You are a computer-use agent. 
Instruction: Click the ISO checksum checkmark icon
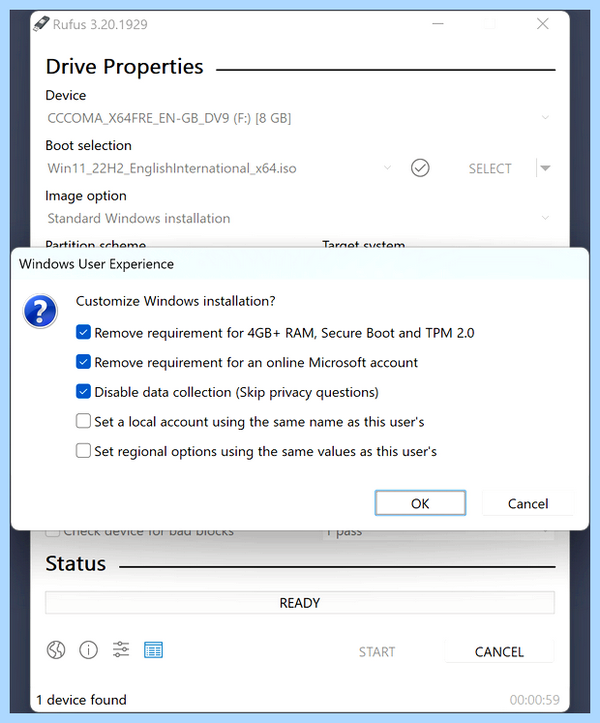(420, 168)
